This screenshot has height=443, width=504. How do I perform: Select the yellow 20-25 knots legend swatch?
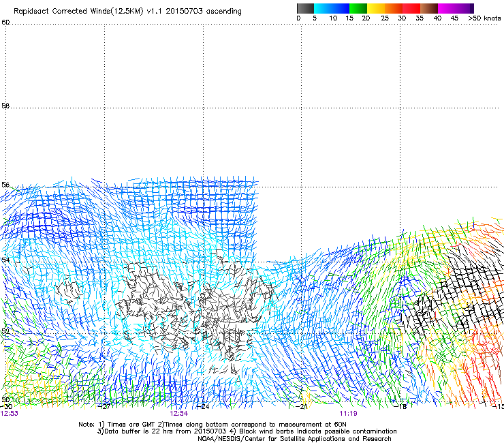[376, 8]
